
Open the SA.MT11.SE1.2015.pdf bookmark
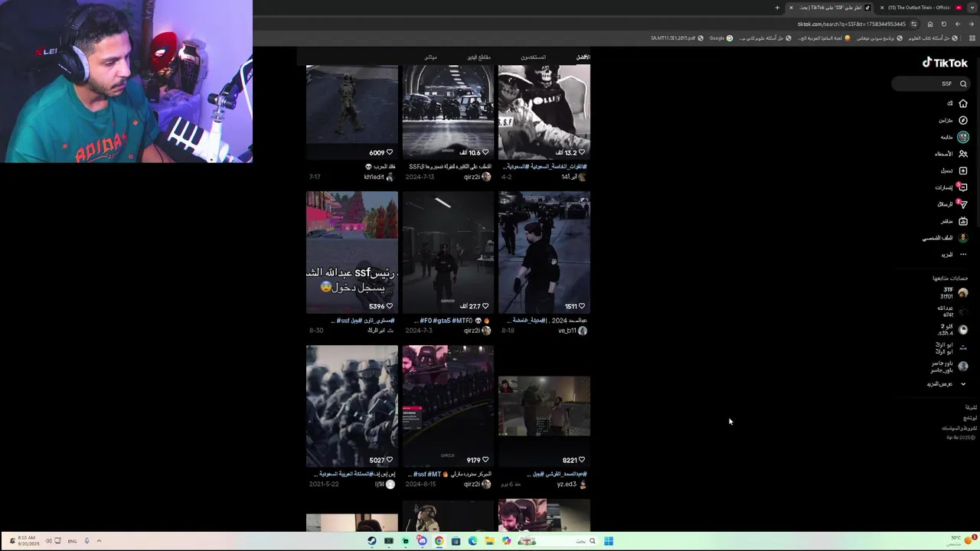[677, 38]
